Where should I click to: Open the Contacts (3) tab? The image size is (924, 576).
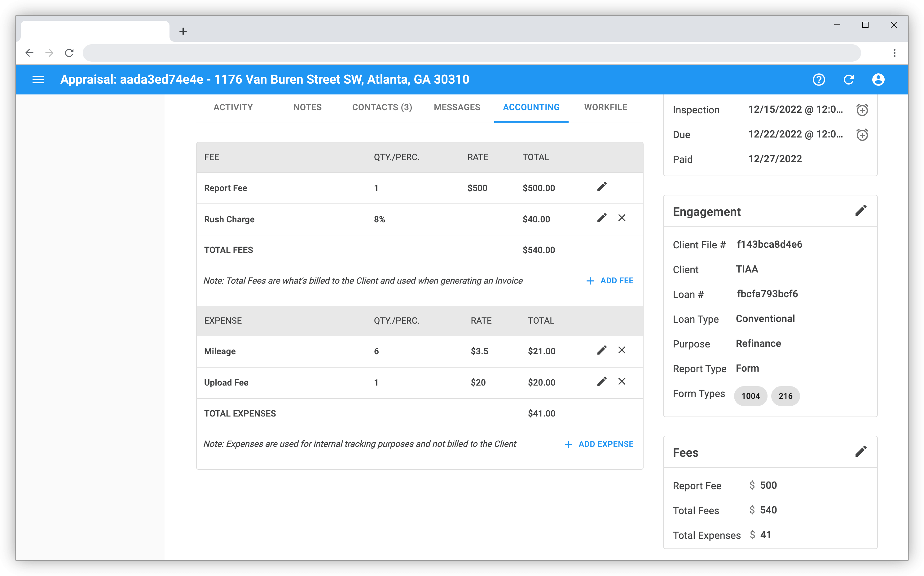[382, 107]
